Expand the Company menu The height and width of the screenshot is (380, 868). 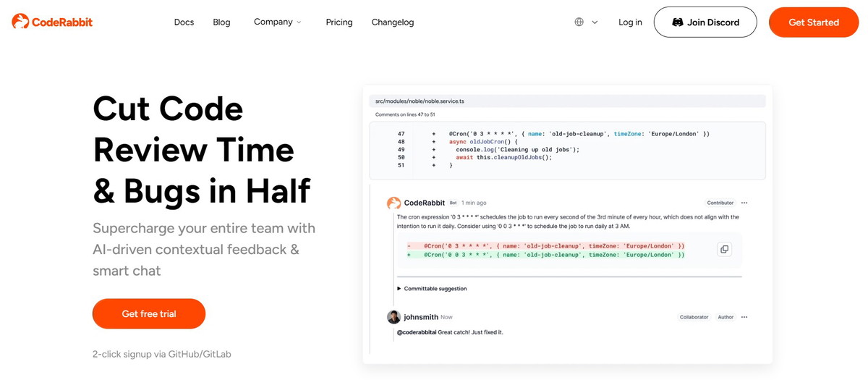[278, 22]
